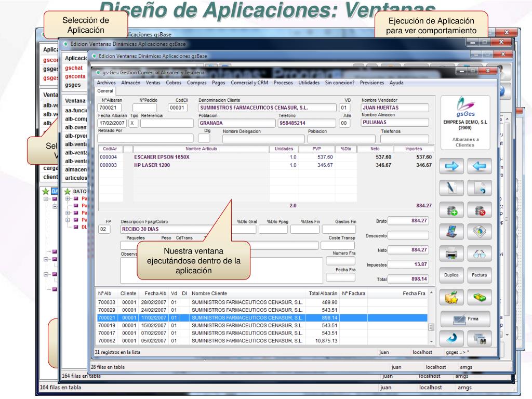Select albaran 700029 row in list
The width and height of the screenshot is (532, 399).
click(262, 310)
